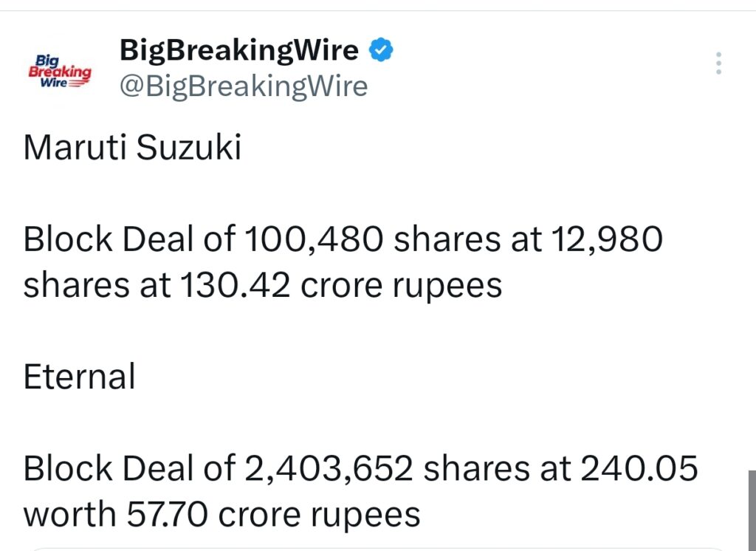The image size is (756, 551).
Task: Click the BigBreakingWire profile avatar logo
Action: (58, 71)
